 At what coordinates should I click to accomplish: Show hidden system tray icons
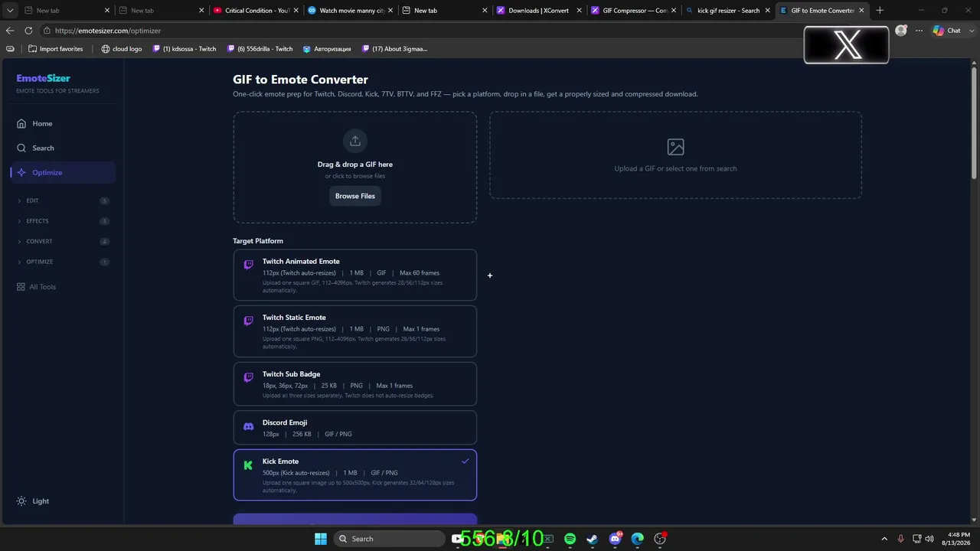click(884, 539)
